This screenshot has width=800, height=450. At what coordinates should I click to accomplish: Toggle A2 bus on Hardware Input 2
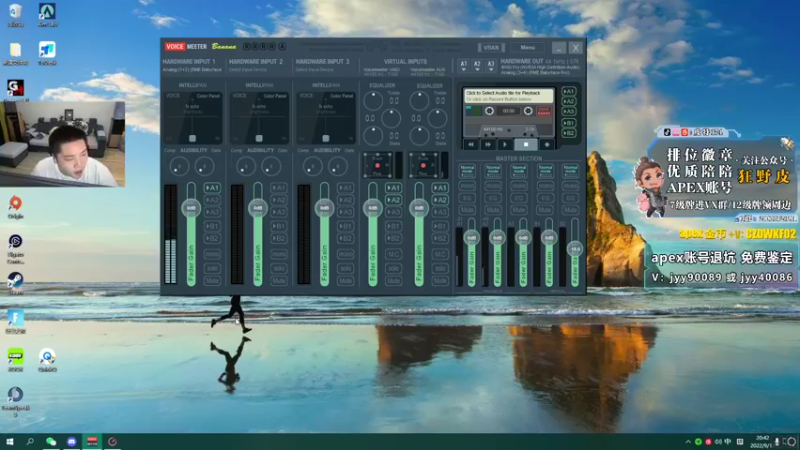pyautogui.click(x=279, y=200)
